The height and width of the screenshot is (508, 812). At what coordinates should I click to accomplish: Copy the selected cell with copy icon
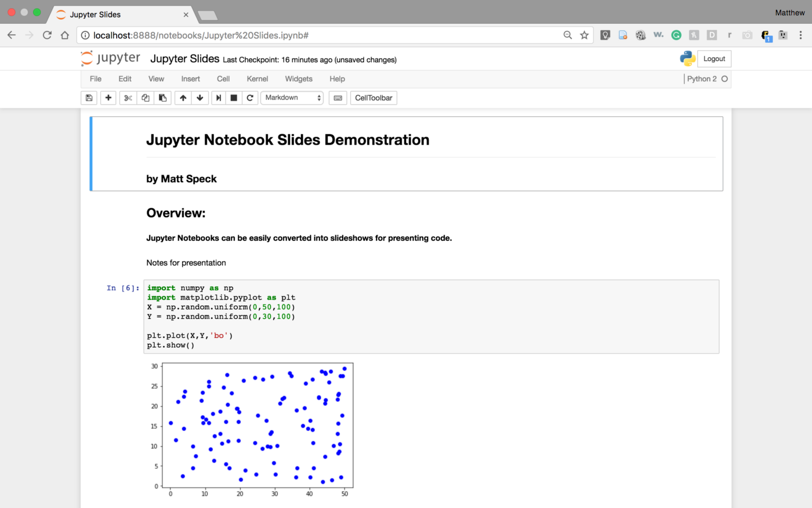pyautogui.click(x=145, y=98)
